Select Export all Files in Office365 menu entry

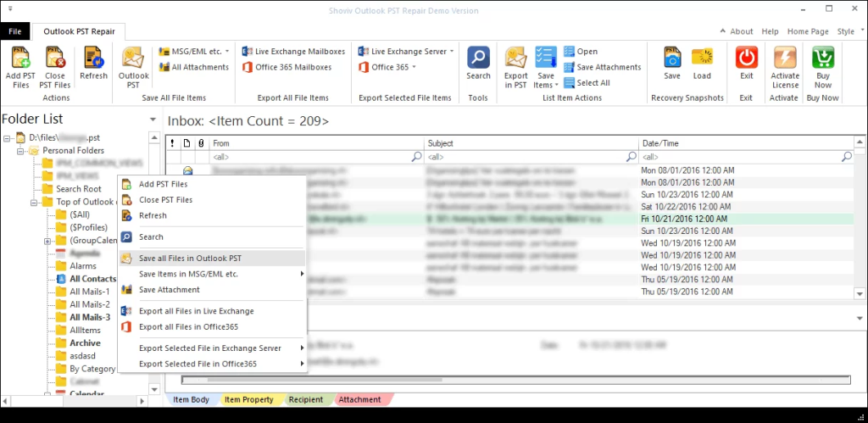(x=188, y=326)
